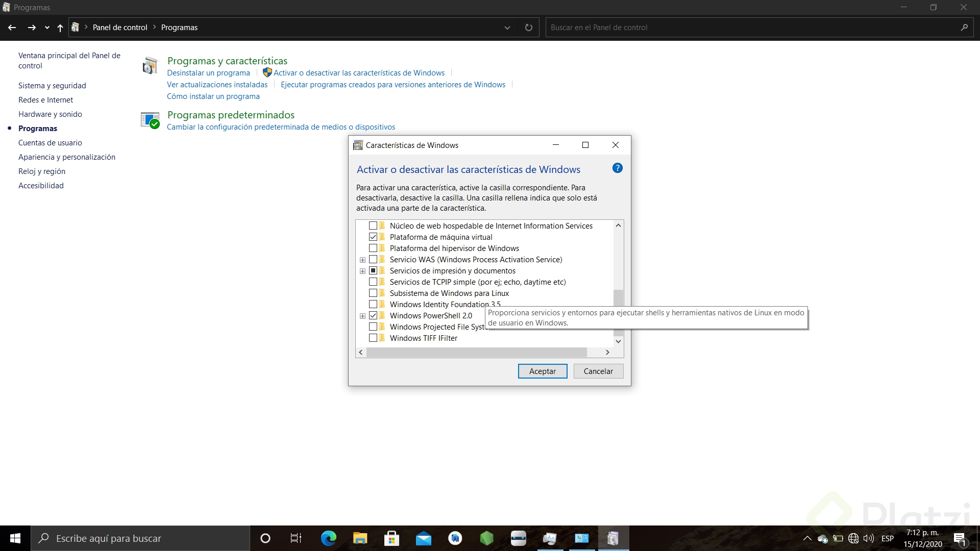Uncheck Plataforma de máquina virtual
The width and height of the screenshot is (980, 551).
point(373,237)
